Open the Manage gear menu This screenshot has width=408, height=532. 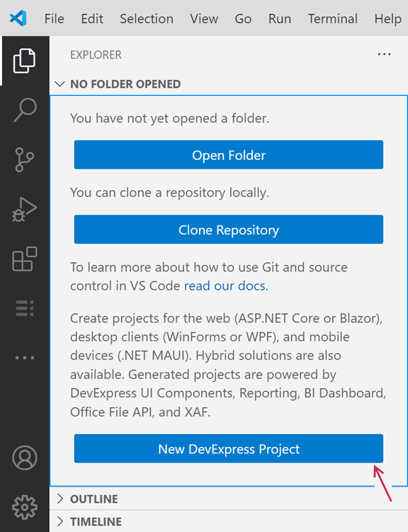click(24, 508)
